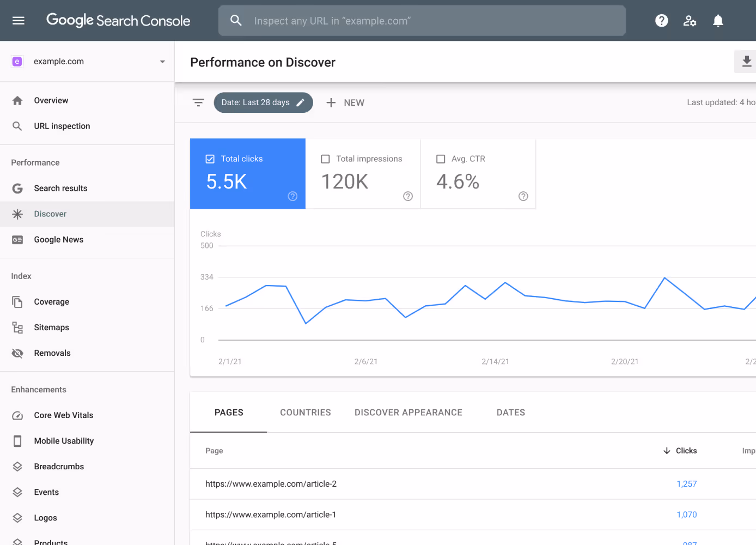Click the NEW filter button
The image size is (756, 545).
pos(345,102)
